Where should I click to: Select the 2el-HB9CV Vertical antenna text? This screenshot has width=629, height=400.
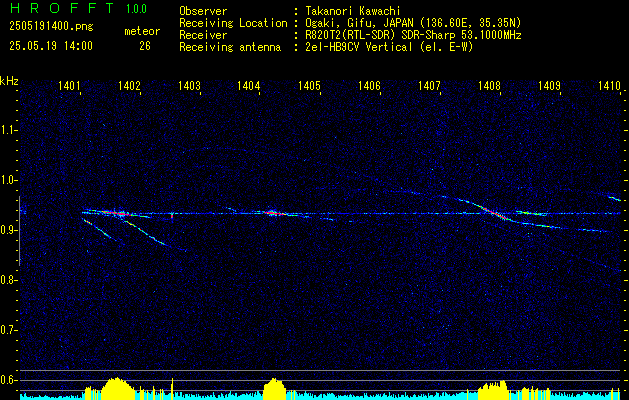(388, 47)
